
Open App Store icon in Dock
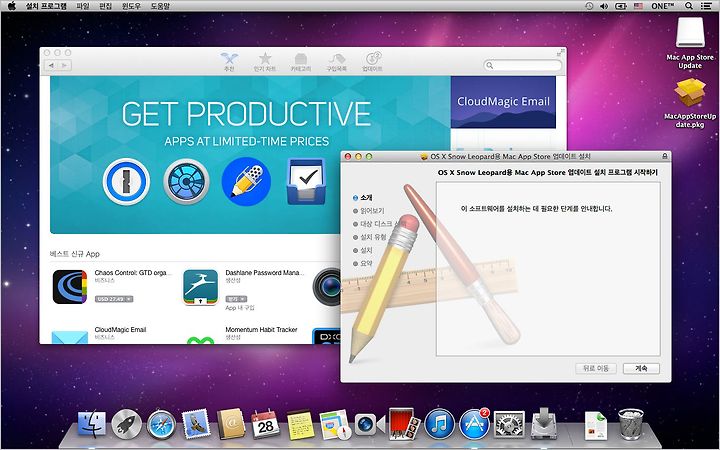474,424
